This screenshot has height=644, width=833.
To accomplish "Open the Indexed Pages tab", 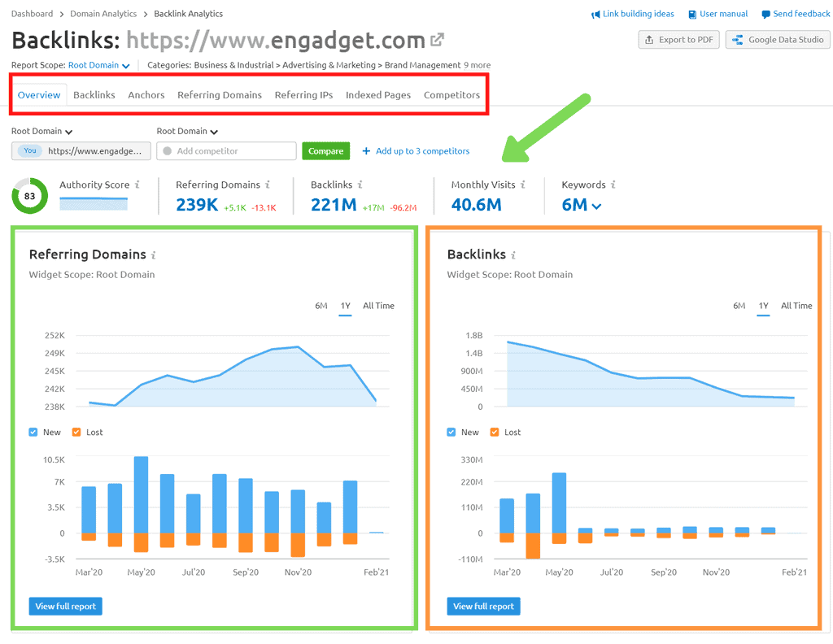I will click(378, 95).
